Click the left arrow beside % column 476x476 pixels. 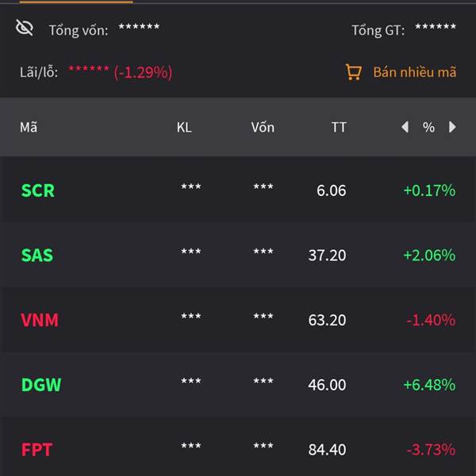click(405, 127)
